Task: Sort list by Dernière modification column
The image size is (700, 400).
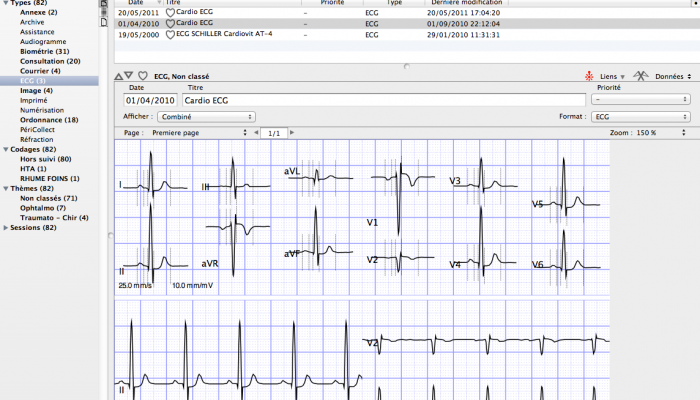Action: click(x=467, y=3)
